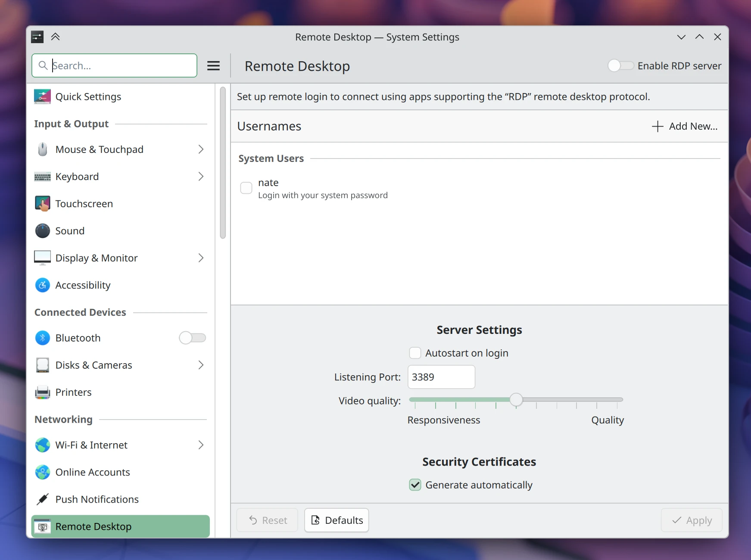Open the hamburger menu beside search
751x560 pixels.
click(x=213, y=66)
